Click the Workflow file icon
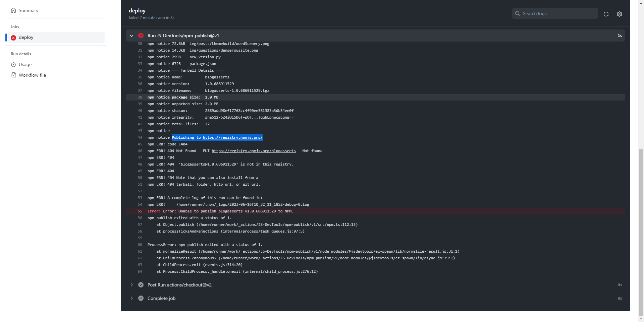This screenshot has height=322, width=644. pyautogui.click(x=13, y=75)
